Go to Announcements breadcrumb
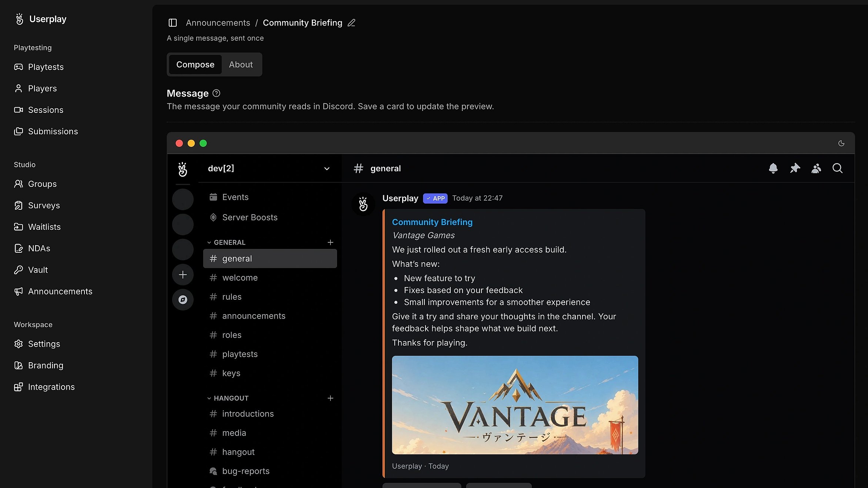 pos(218,23)
